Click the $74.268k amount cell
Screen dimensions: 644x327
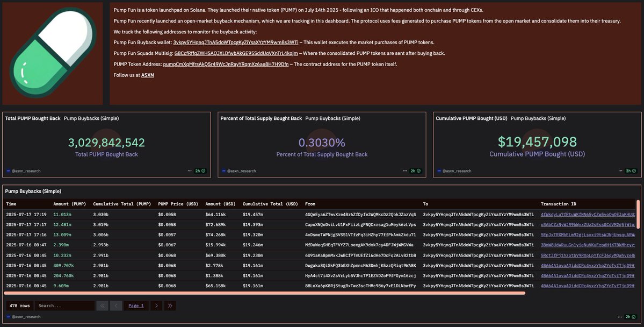pos(215,235)
